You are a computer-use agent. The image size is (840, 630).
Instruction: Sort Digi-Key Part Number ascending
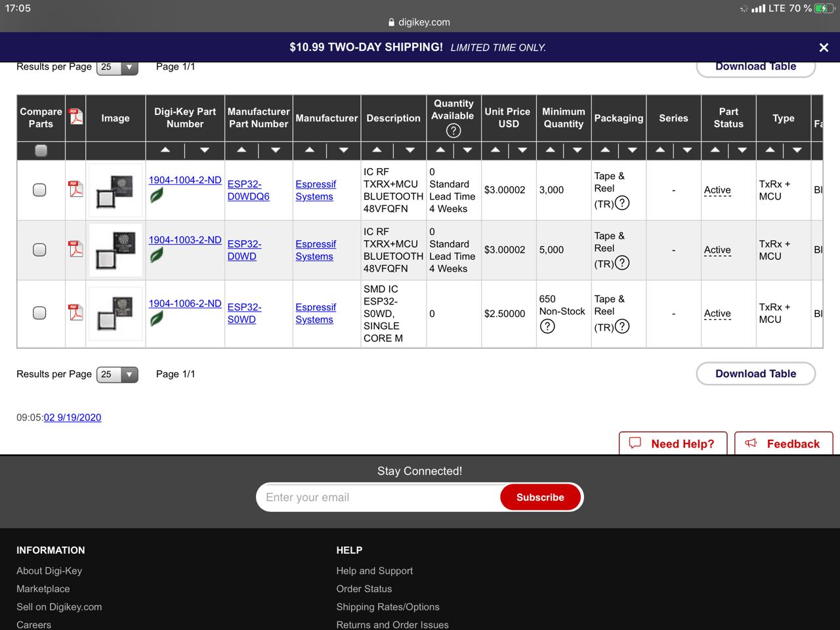[x=165, y=150]
